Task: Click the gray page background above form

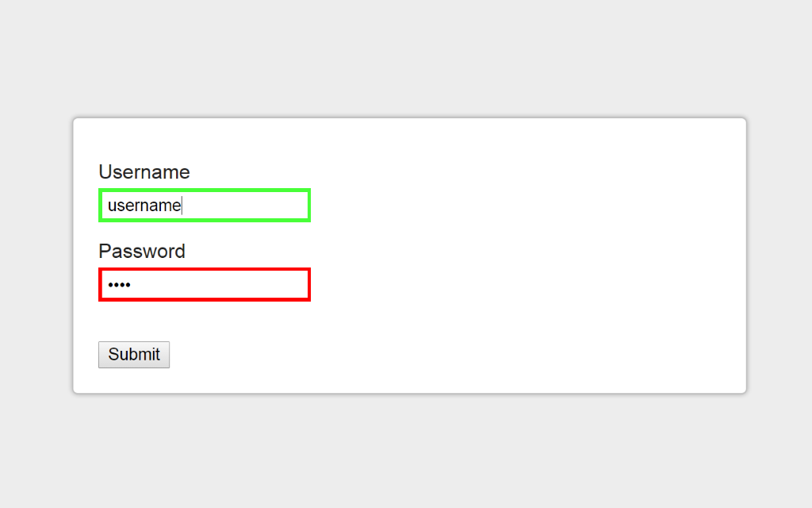Action: 406,57
